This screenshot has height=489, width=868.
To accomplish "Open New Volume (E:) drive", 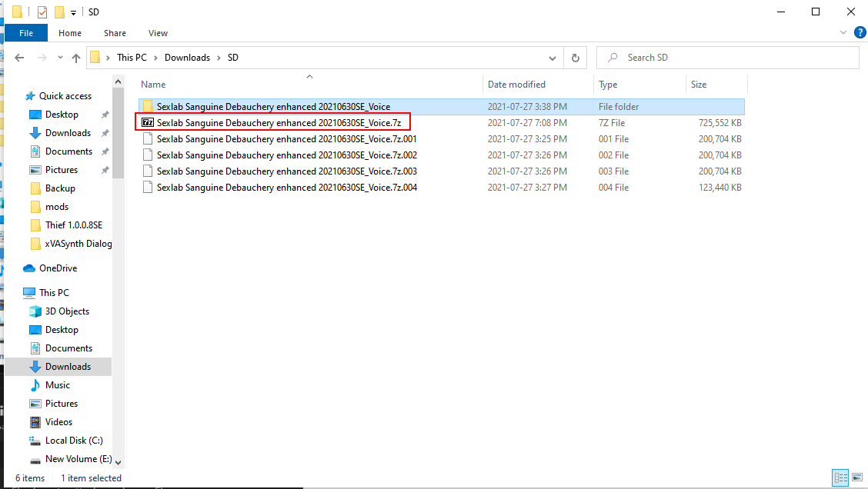I will [78, 458].
